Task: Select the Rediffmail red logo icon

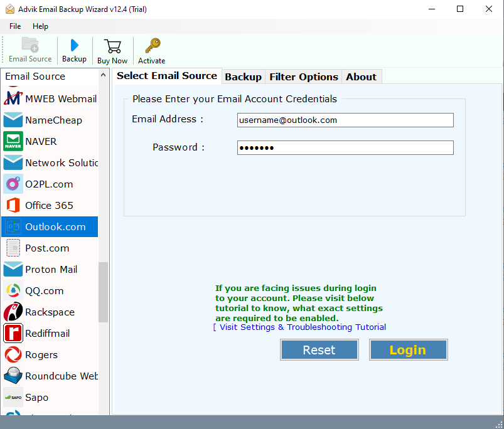Action: pos(13,333)
